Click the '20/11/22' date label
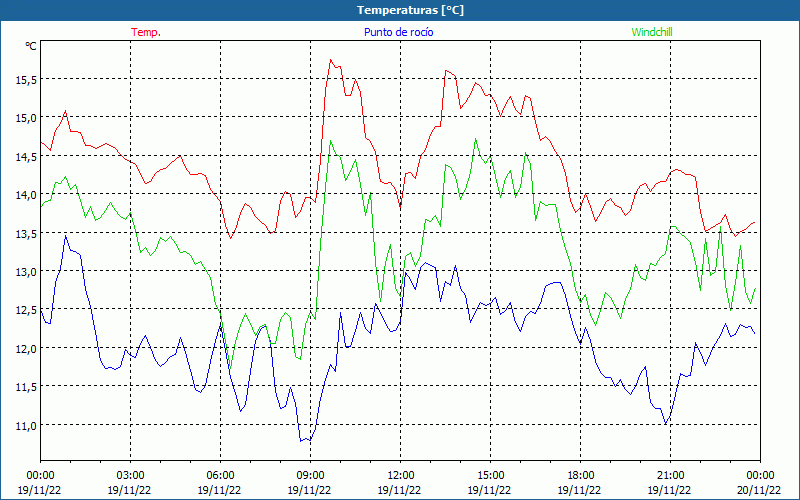Screen dimensions: 800x500 click(x=759, y=490)
